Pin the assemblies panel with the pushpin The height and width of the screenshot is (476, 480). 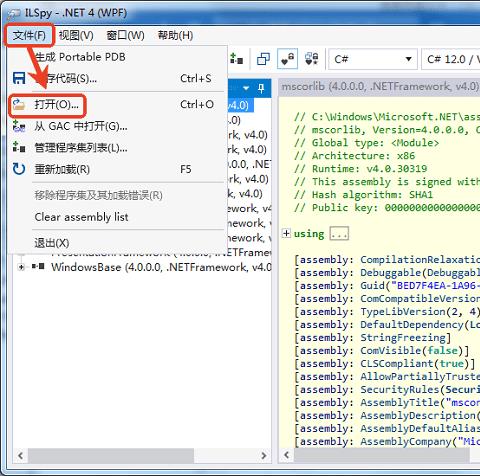pos(261,88)
